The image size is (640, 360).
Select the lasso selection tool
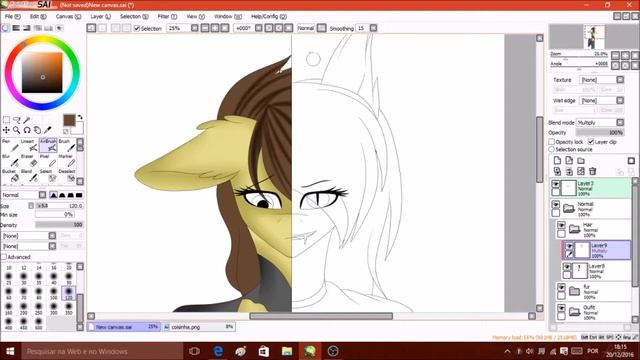click(17, 120)
